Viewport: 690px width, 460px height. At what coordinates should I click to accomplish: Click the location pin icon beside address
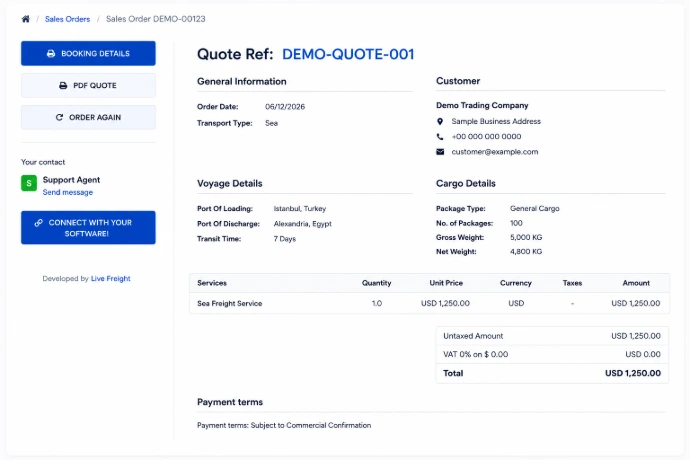point(440,121)
